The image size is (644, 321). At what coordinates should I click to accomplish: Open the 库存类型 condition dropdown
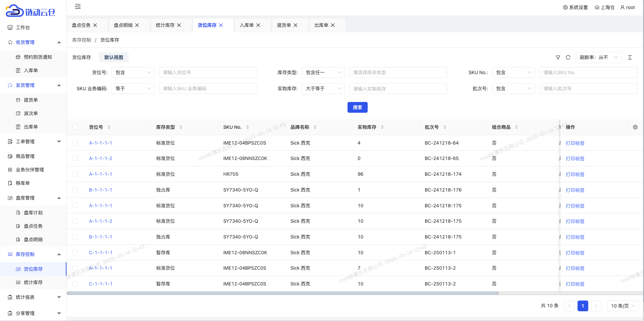[323, 72]
